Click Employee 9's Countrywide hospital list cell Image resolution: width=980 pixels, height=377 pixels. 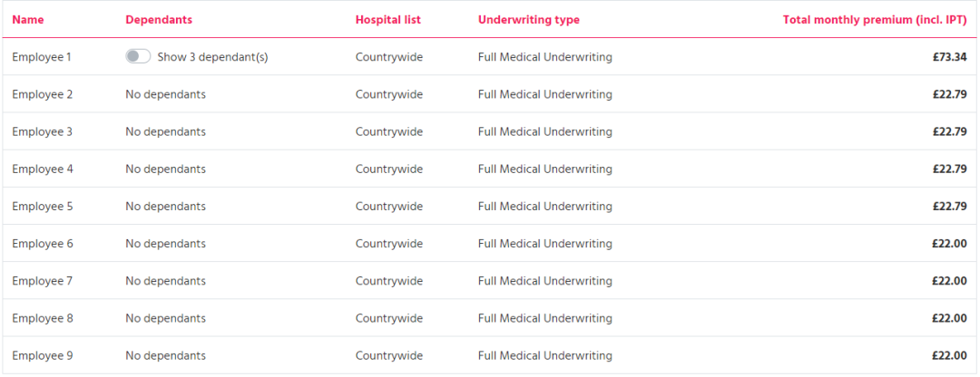pos(389,356)
